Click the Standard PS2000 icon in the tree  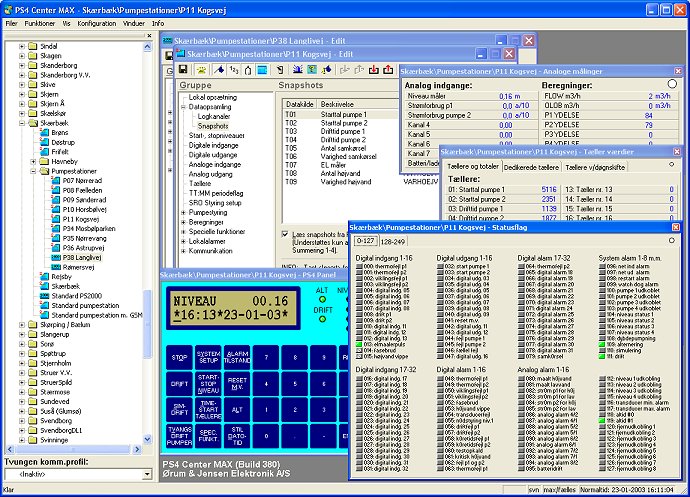(x=44, y=296)
